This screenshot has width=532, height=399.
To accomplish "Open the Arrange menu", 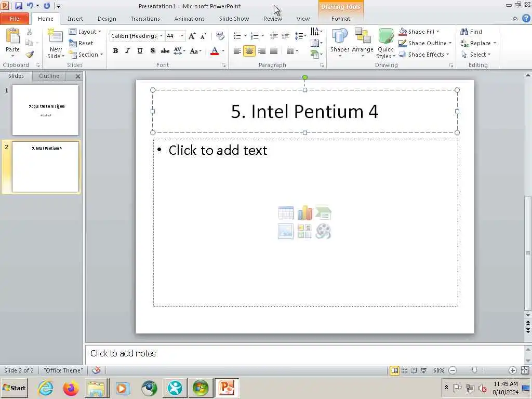I will [x=362, y=43].
